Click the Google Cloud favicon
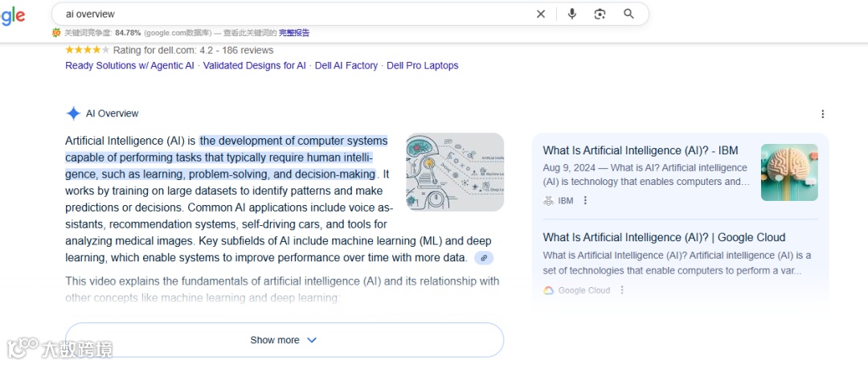 click(x=548, y=290)
